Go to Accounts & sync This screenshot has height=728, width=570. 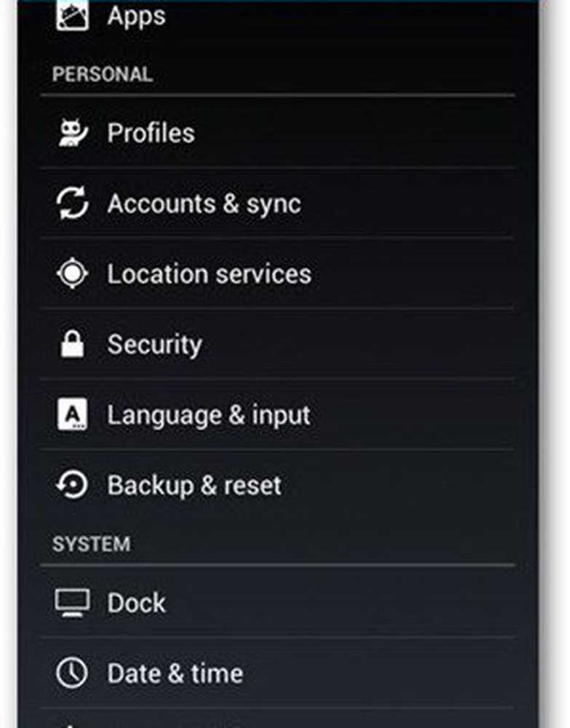coord(204,204)
